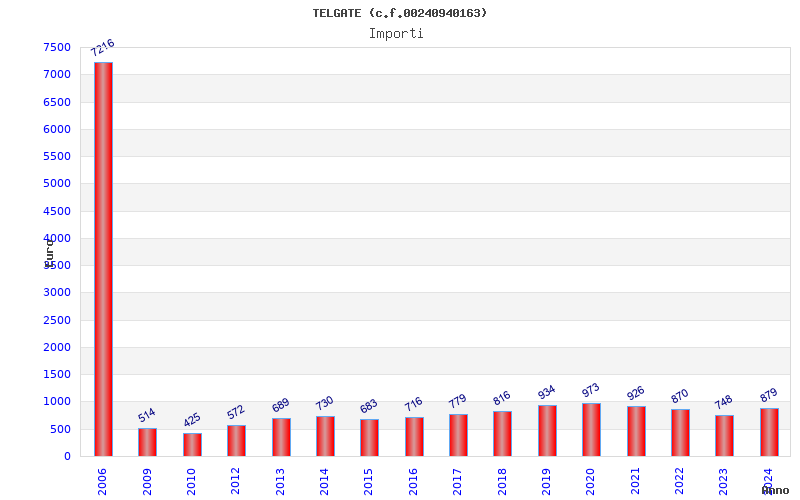Click the value label 816
Screen dimensions: 800x500
(502, 398)
